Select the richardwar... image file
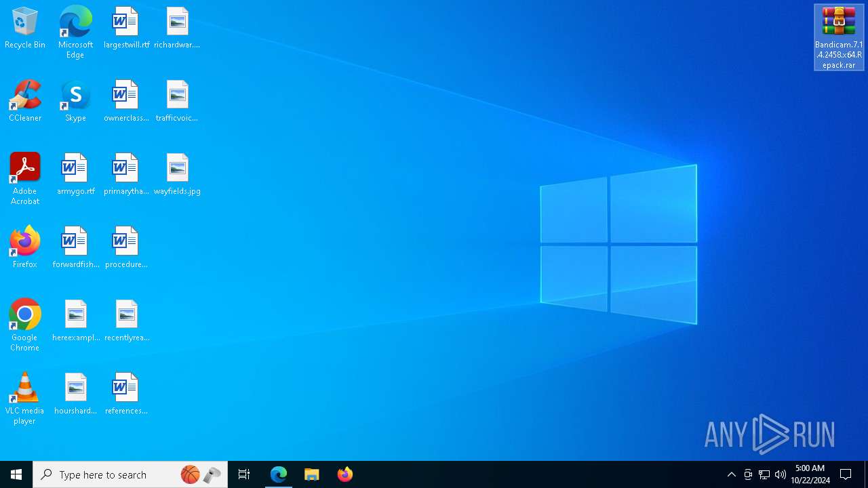 [x=177, y=28]
